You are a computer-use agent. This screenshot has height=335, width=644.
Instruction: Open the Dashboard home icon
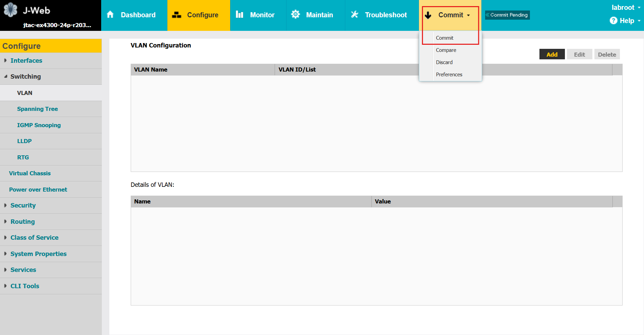(x=110, y=15)
